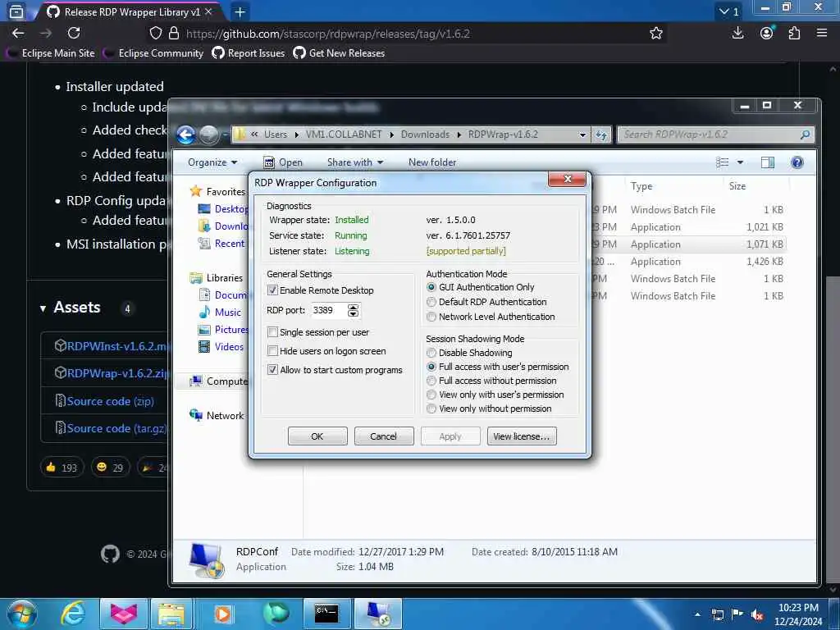Open a new browser tab
Image resolution: width=840 pixels, height=630 pixels.
tap(240, 11)
